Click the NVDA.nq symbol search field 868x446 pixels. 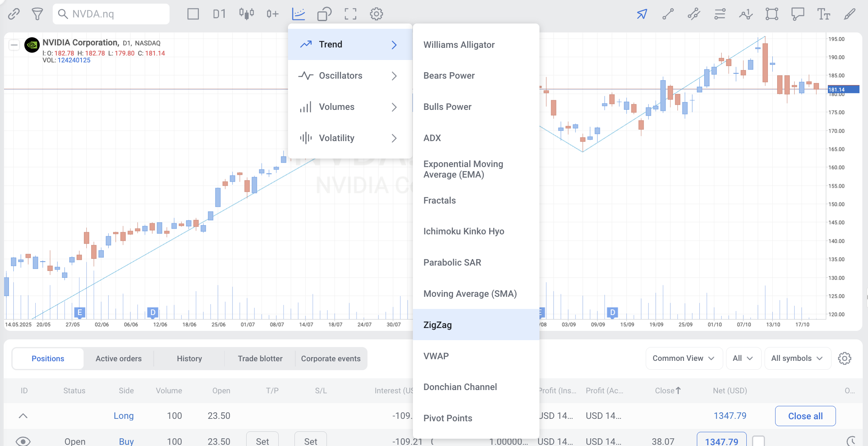tap(111, 14)
